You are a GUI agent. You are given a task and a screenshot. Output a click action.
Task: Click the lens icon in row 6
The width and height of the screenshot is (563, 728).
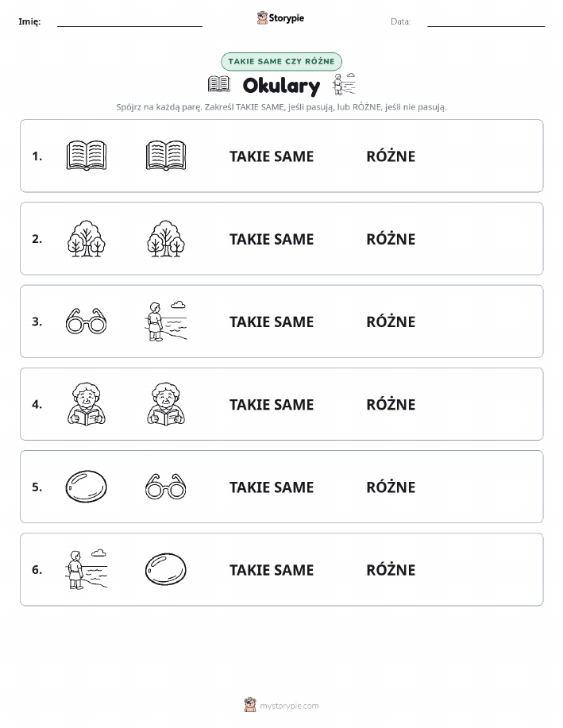(x=166, y=569)
